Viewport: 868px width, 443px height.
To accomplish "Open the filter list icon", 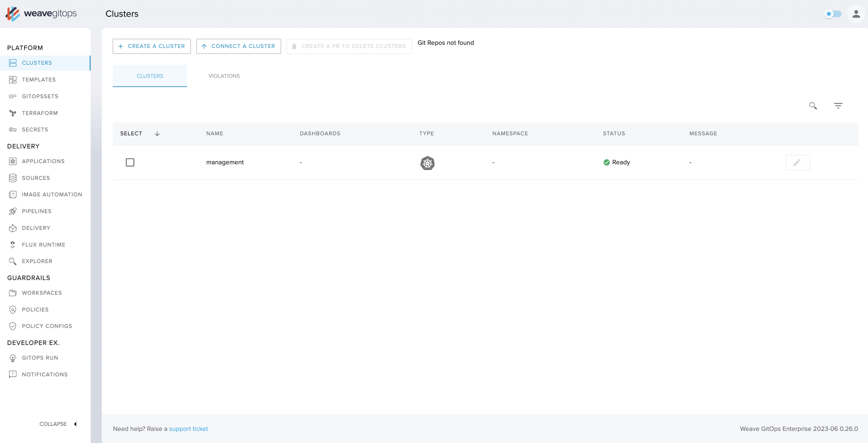I will click(838, 106).
